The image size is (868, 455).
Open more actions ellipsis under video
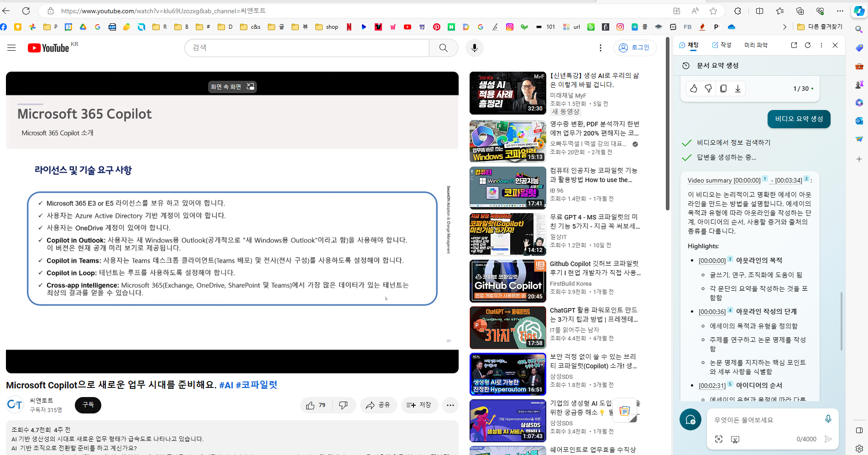450,405
